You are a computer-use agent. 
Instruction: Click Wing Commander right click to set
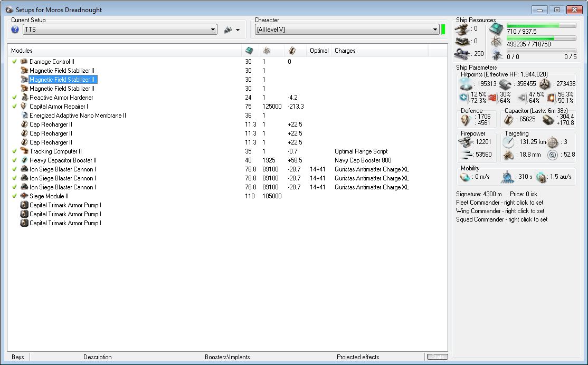click(500, 212)
